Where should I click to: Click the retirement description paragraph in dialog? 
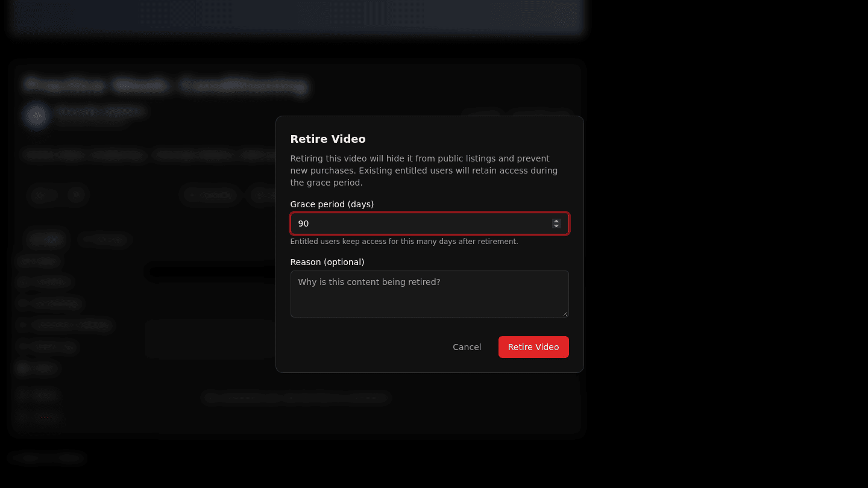point(424,170)
